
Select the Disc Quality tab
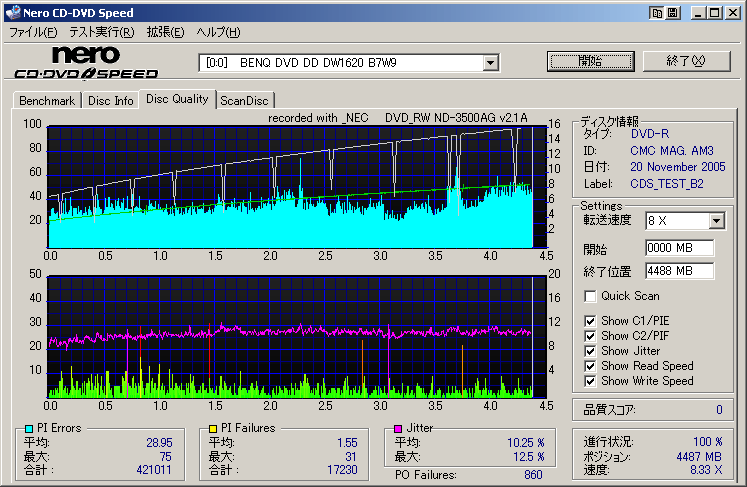(177, 99)
